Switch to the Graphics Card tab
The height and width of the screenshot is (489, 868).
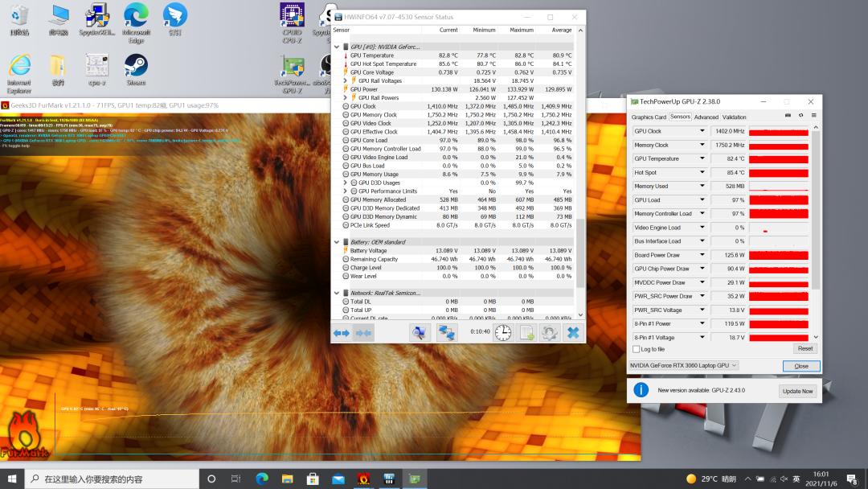[649, 117]
